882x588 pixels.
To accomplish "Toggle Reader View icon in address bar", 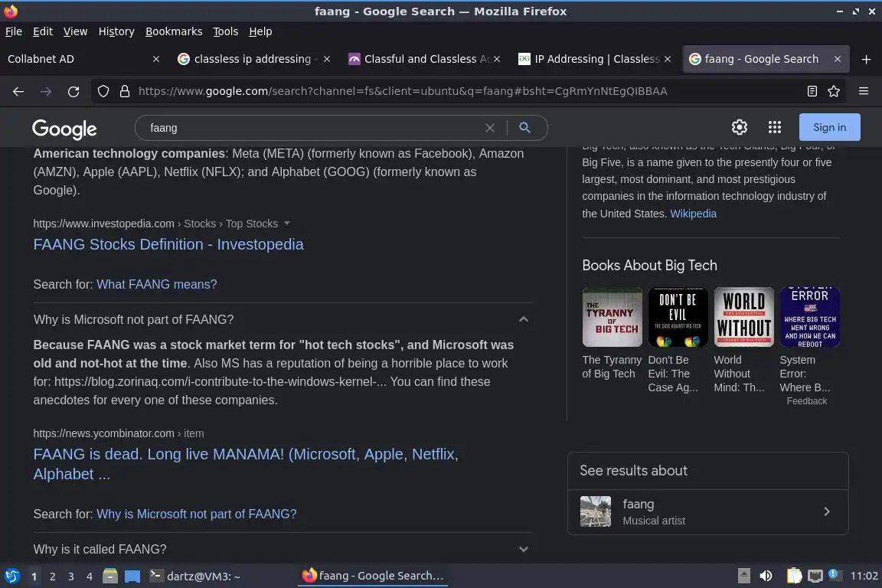I will click(812, 91).
